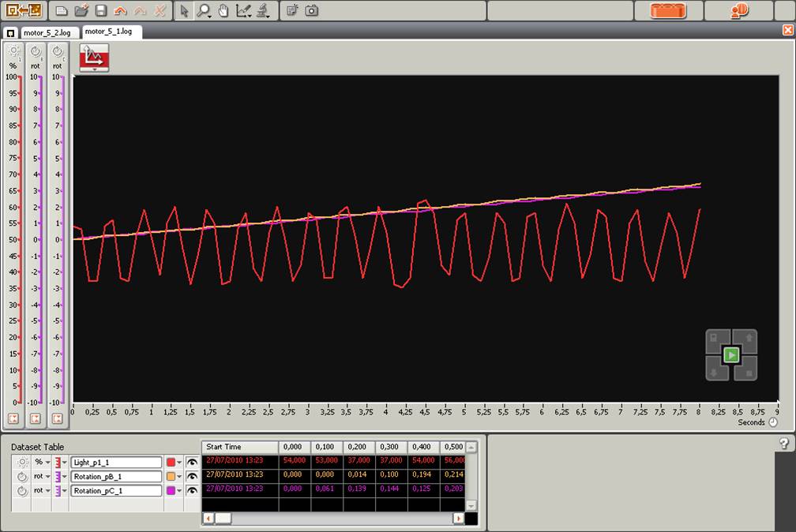Select the hand pan tool
The height and width of the screenshot is (532, 796).
[223, 11]
